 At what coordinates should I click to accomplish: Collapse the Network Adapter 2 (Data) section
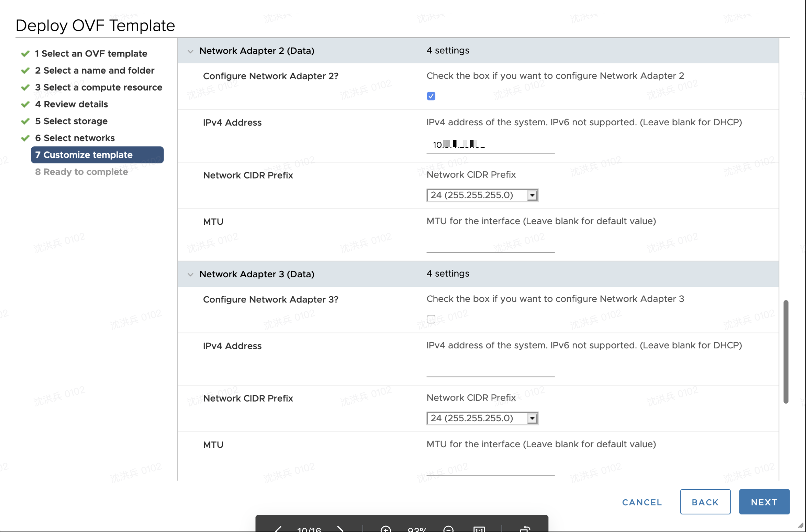point(190,51)
